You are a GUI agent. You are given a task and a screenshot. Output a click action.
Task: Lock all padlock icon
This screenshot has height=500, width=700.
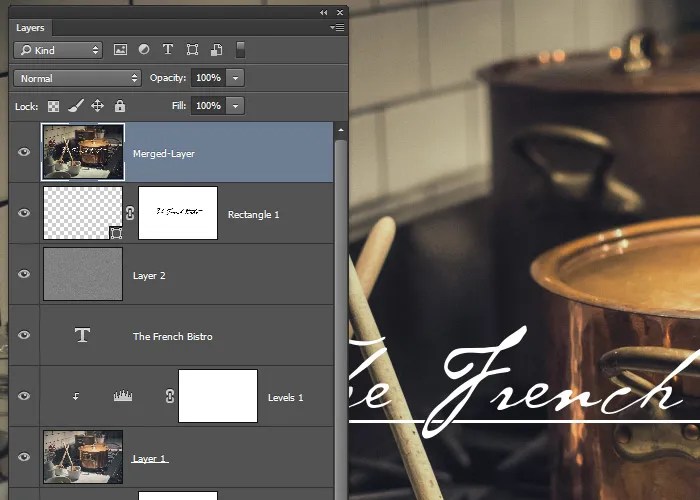(120, 106)
